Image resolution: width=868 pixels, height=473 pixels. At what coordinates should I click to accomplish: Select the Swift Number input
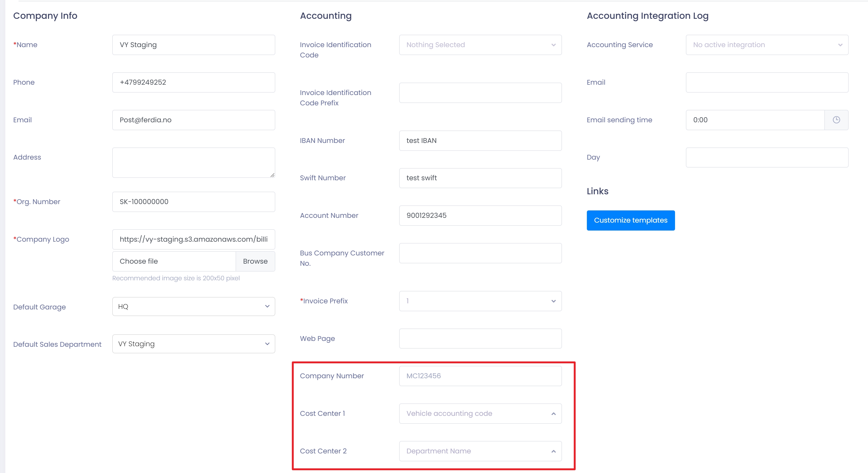(x=480, y=178)
